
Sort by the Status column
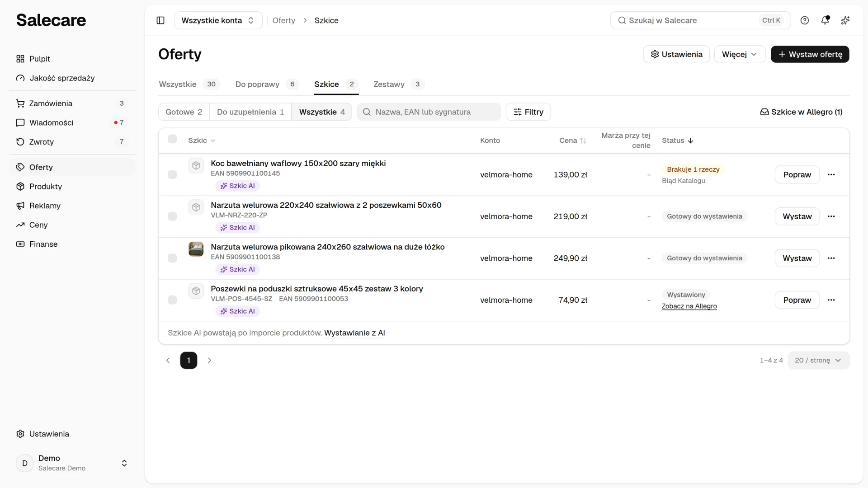click(677, 141)
